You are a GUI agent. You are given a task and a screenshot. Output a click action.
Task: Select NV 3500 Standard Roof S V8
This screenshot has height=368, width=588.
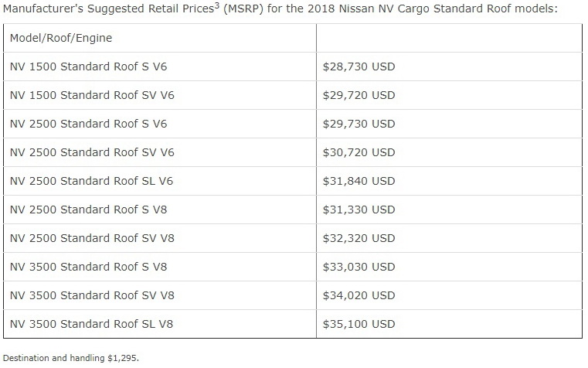click(x=88, y=267)
